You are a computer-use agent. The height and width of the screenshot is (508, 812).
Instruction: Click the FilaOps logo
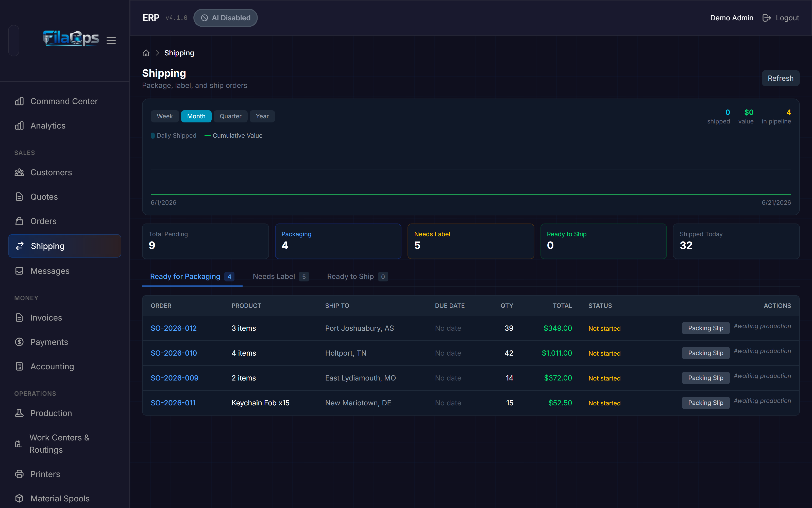pos(71,38)
